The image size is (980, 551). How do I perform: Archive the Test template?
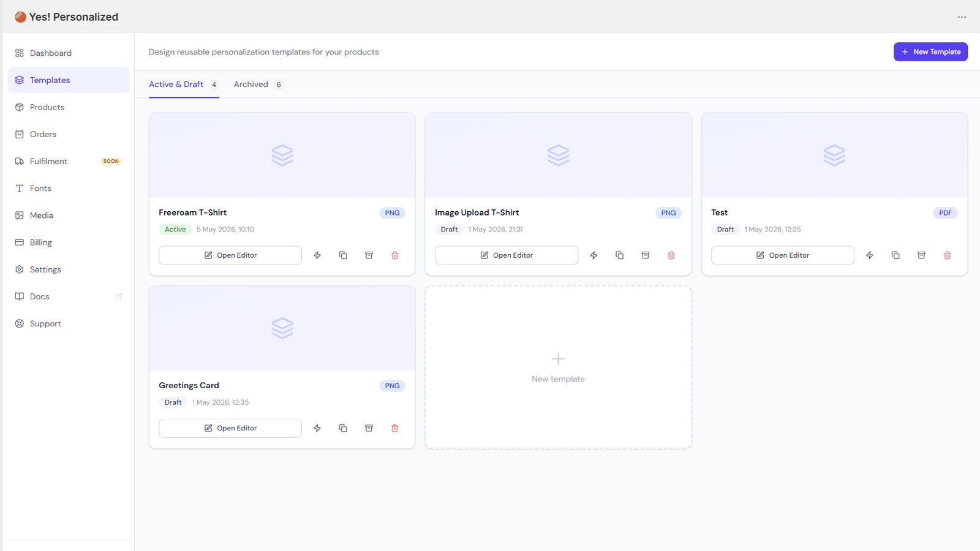pyautogui.click(x=921, y=255)
